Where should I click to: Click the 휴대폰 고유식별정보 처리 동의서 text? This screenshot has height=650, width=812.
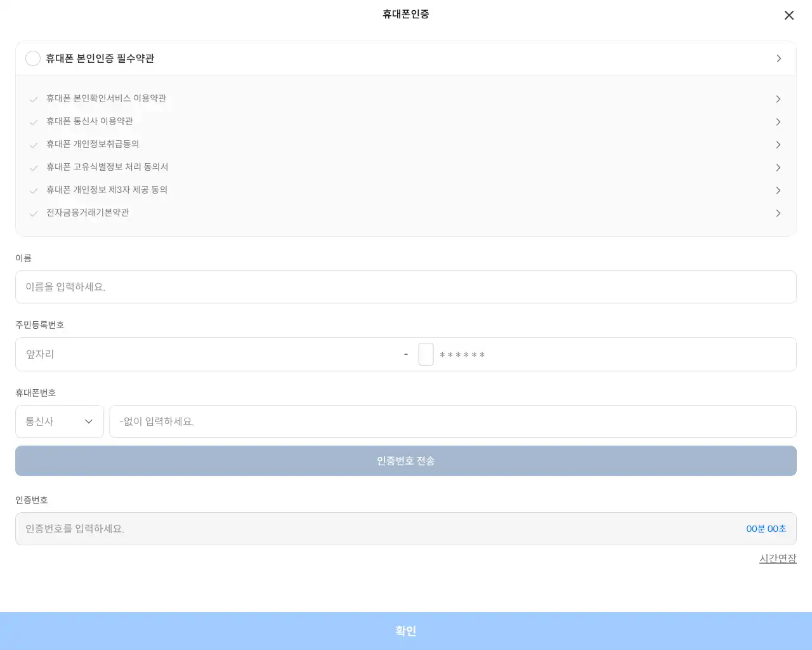point(107,167)
